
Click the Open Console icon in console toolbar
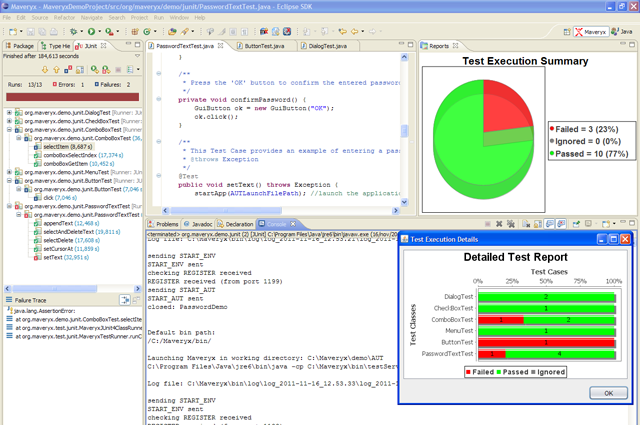(x=606, y=224)
